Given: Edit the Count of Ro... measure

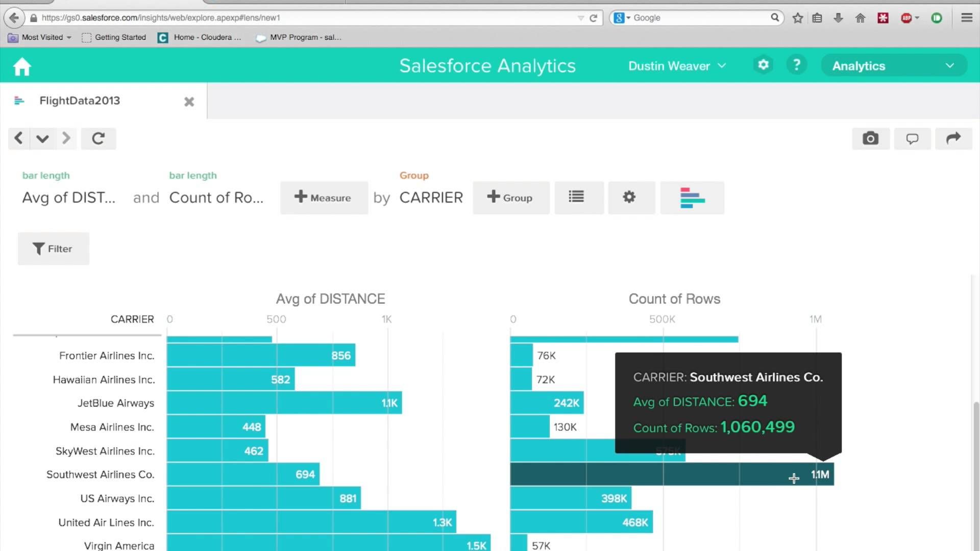Looking at the screenshot, I should 216,197.
